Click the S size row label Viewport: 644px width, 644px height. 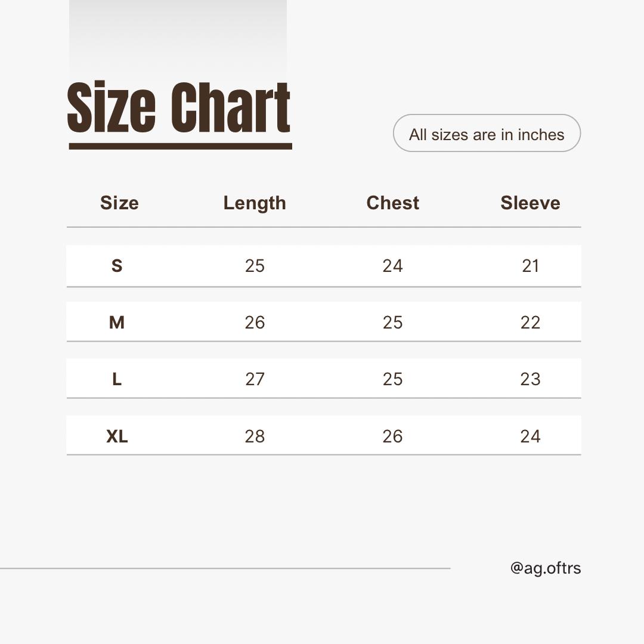117,266
